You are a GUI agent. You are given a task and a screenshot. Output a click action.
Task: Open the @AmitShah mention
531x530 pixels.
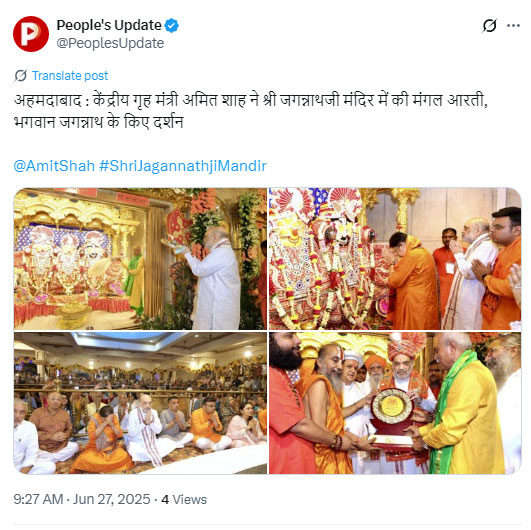(x=54, y=166)
